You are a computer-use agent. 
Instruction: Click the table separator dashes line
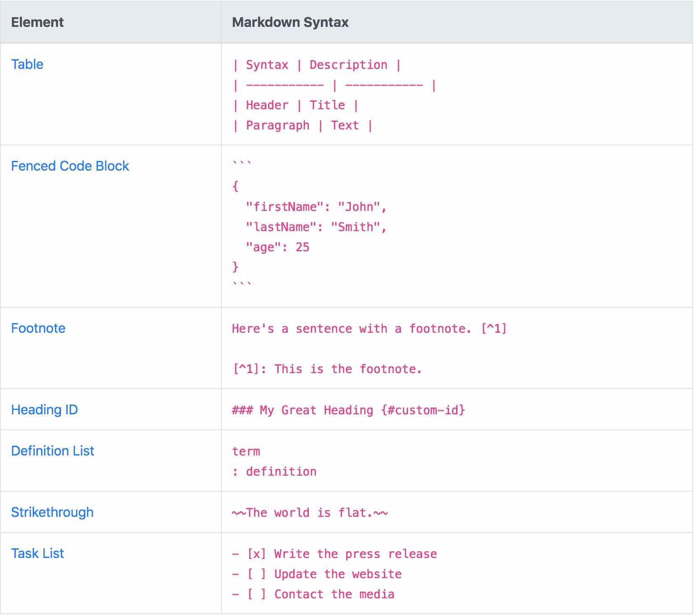click(334, 86)
